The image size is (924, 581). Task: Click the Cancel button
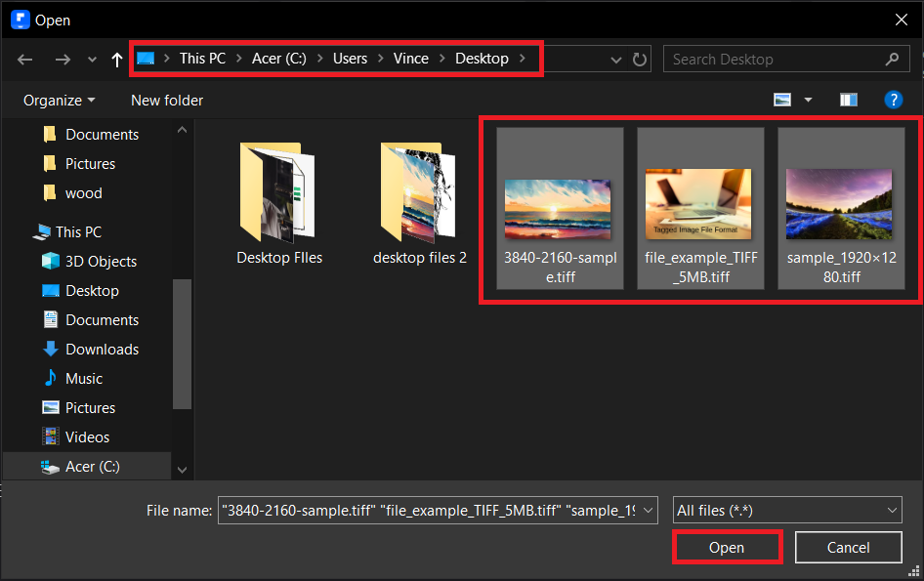848,547
